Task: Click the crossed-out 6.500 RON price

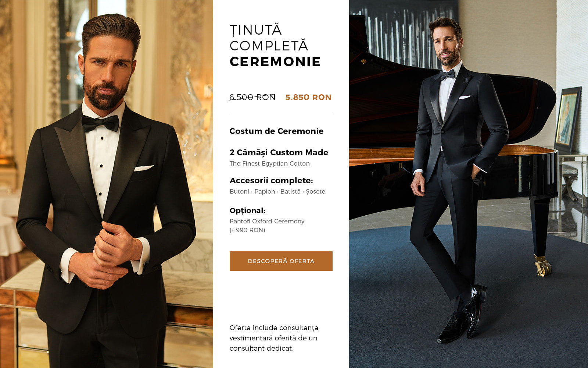Action: click(252, 97)
